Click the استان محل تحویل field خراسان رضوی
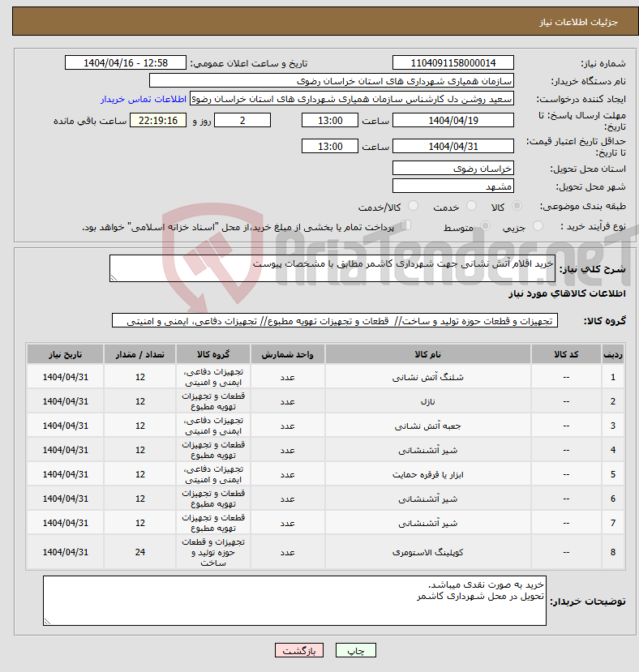Viewport: 639px width, 672px height. point(452,168)
